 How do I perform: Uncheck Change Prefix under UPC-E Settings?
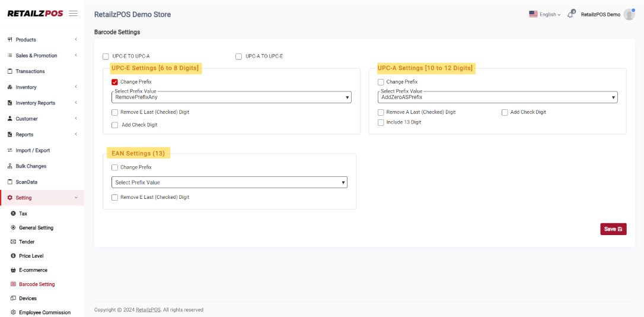pos(114,82)
